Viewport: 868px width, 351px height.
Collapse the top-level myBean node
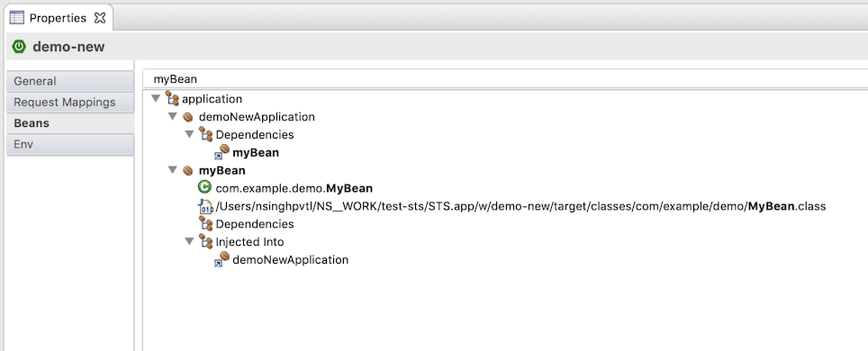[x=173, y=170]
